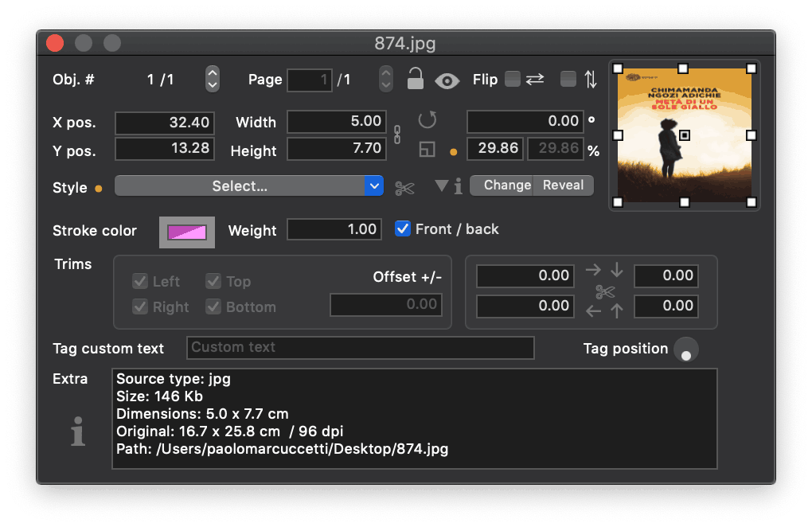Uncheck the Front / back checkbox

pyautogui.click(x=403, y=229)
